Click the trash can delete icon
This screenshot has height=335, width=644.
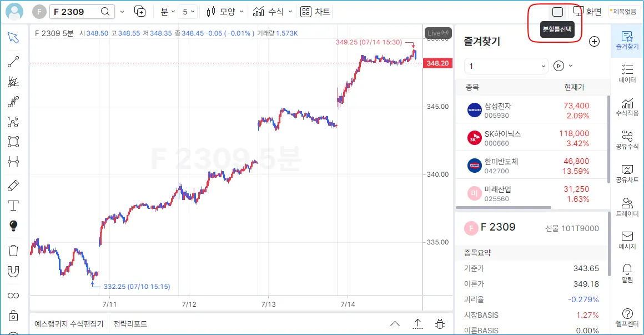13,251
